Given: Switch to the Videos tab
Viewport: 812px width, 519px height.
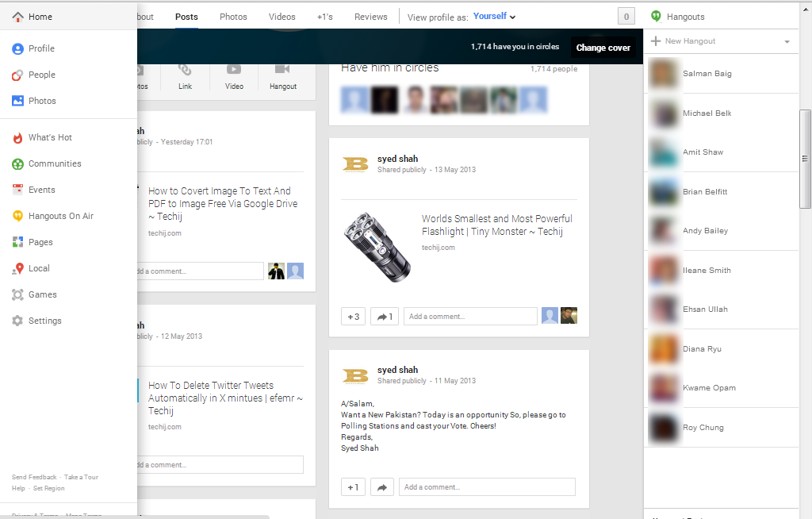Looking at the screenshot, I should point(282,17).
